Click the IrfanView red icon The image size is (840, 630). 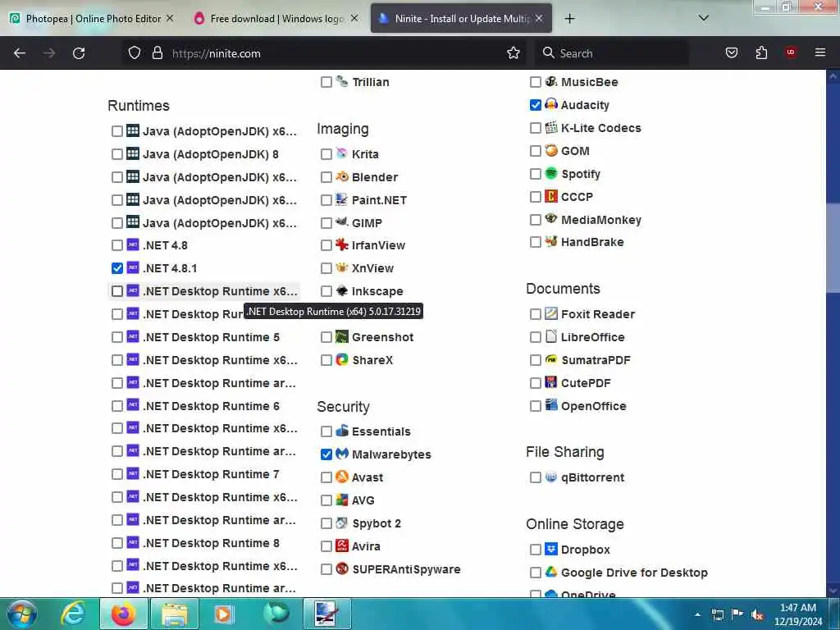(342, 244)
